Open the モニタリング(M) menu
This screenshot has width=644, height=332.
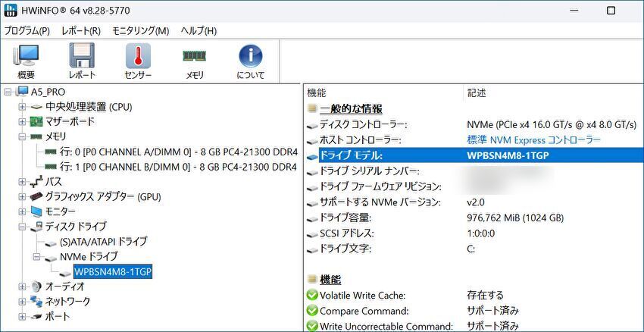[x=140, y=30]
